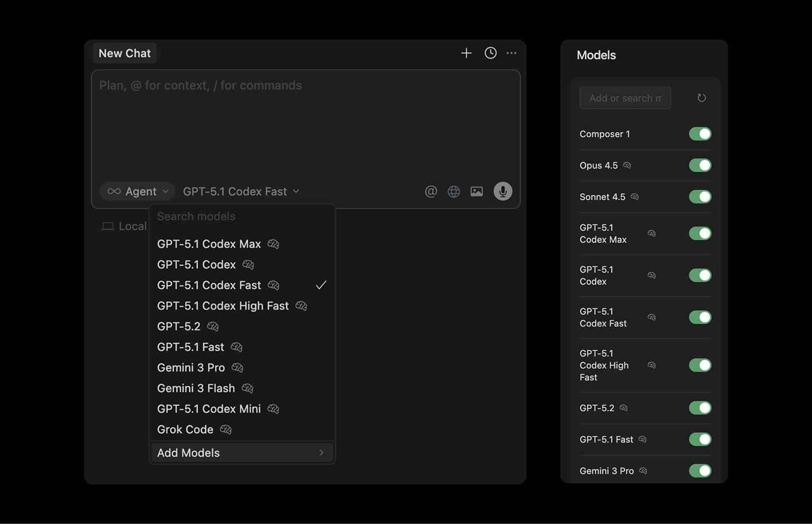Click brain icon beside Gemini 3 Flash
The height and width of the screenshot is (524, 812).
247,388
